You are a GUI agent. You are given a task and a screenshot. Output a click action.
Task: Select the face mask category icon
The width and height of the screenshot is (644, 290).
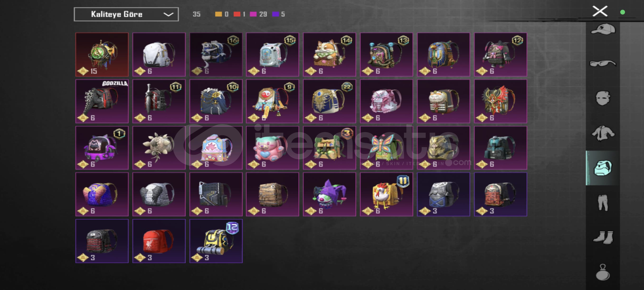click(x=603, y=98)
